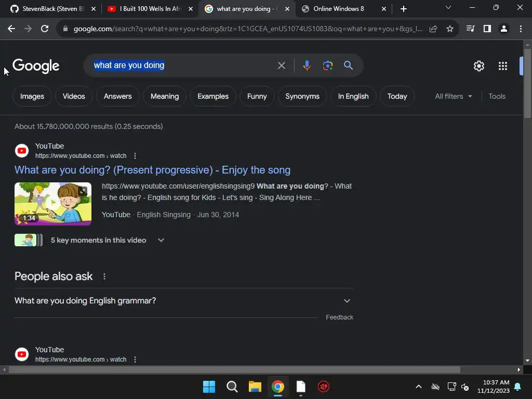Toggle the Chrome side panel icon
532x399 pixels.
487,29
